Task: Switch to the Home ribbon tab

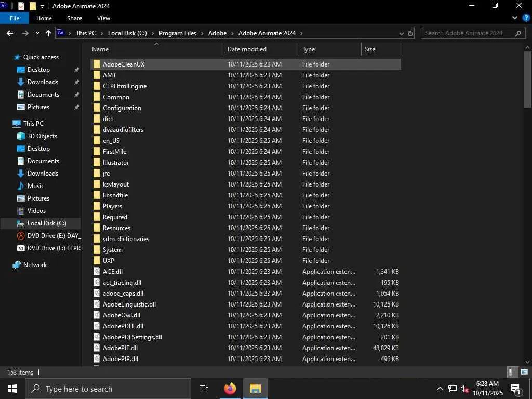Action: click(44, 18)
